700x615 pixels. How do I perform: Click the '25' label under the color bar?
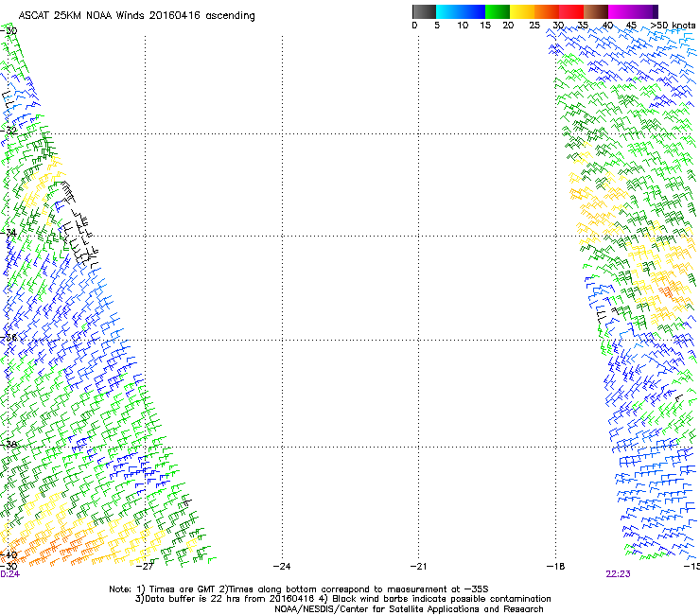pyautogui.click(x=534, y=26)
